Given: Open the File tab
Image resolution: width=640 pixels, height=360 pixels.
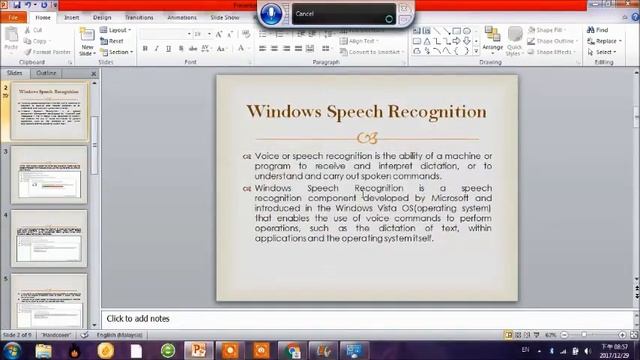Looking at the screenshot, I should (13, 18).
